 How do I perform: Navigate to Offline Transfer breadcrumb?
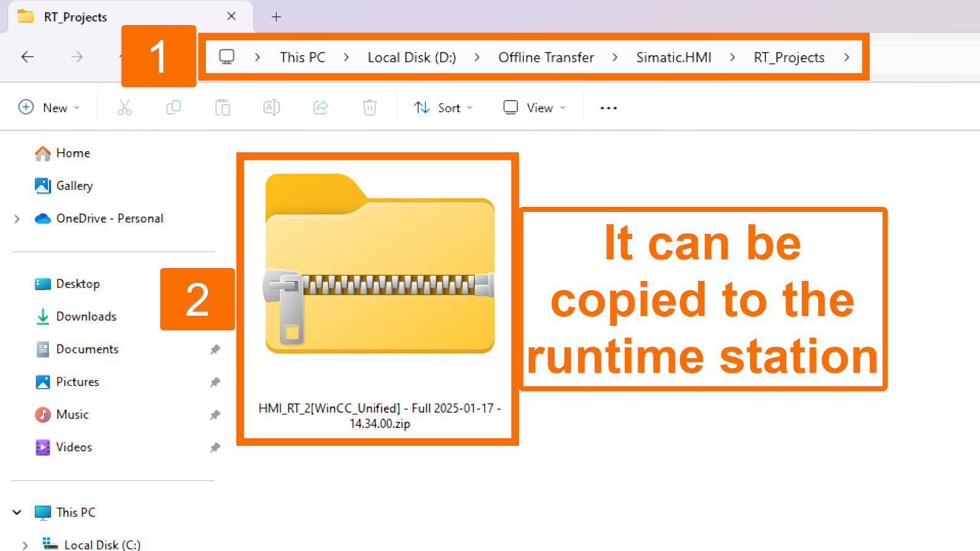click(x=546, y=57)
